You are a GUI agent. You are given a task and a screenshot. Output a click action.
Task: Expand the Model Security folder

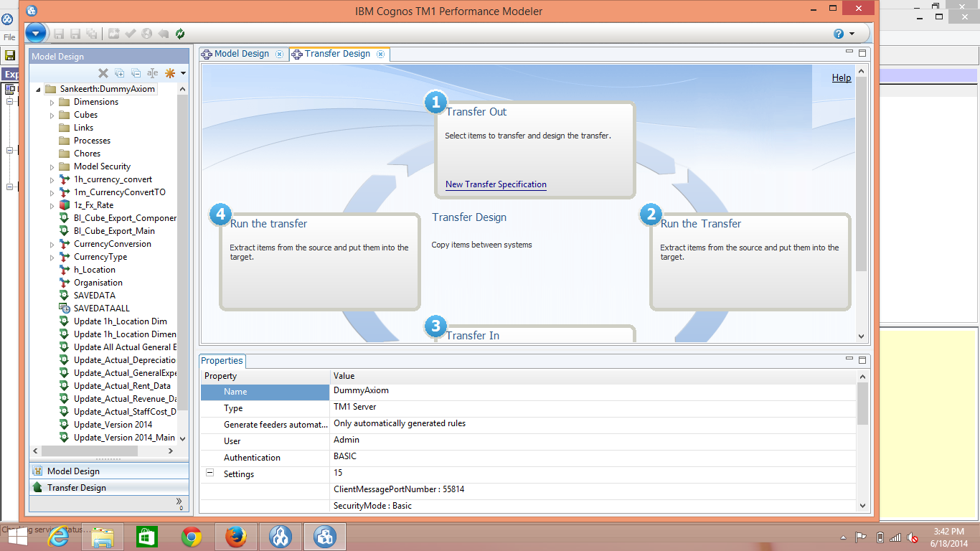point(52,167)
